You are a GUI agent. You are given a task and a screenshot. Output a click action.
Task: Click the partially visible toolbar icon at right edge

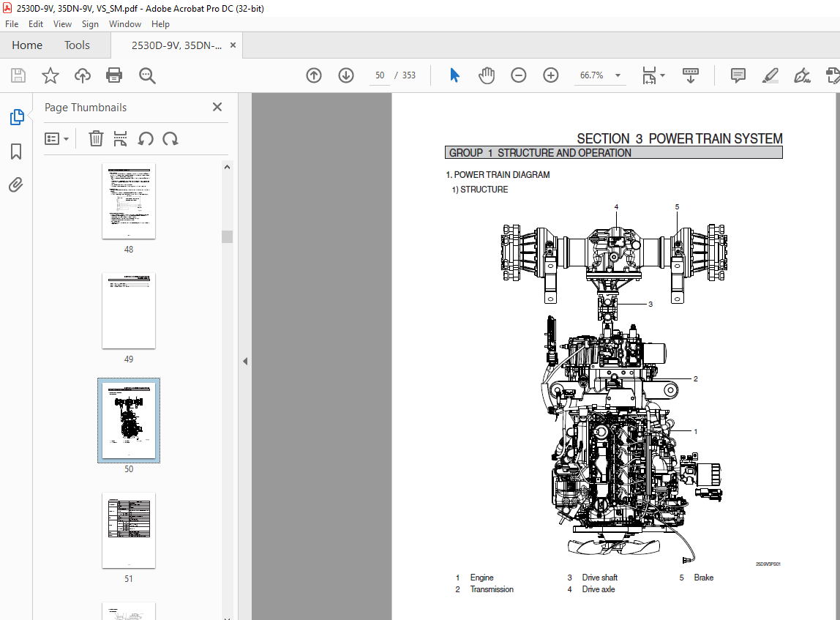pos(833,75)
